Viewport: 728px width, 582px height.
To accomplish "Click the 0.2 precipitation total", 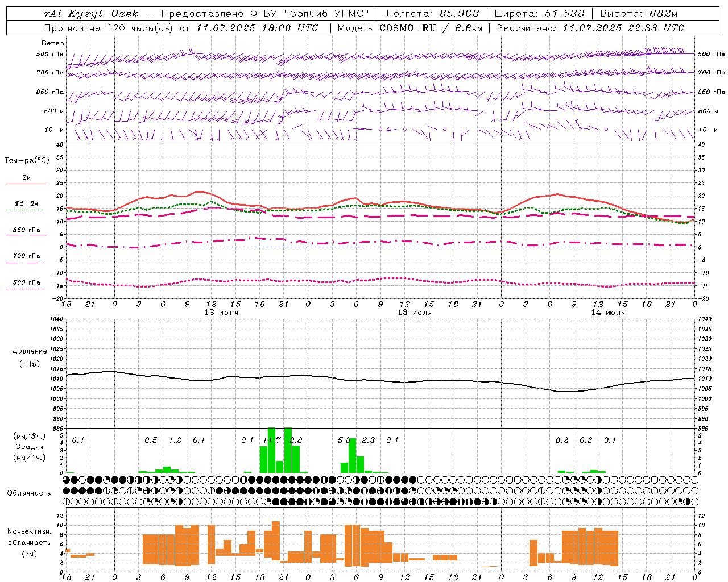I will point(562,440).
